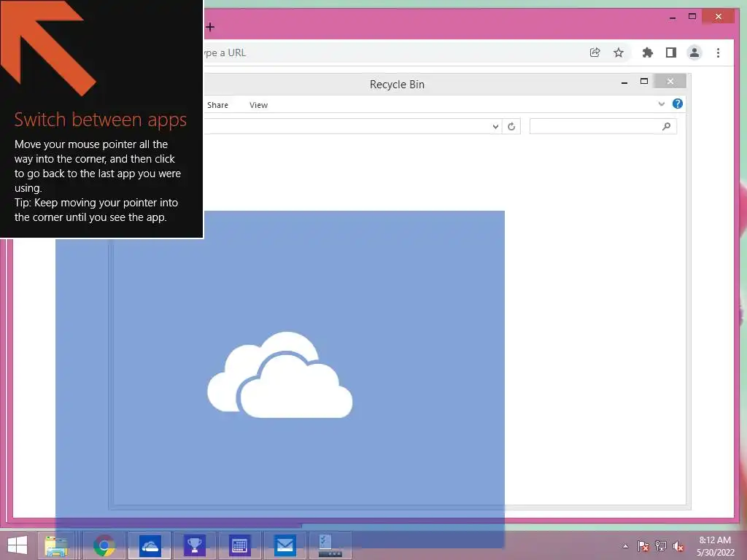Click the Recycle Bin search box
This screenshot has height=560, width=747.
pyautogui.click(x=603, y=127)
